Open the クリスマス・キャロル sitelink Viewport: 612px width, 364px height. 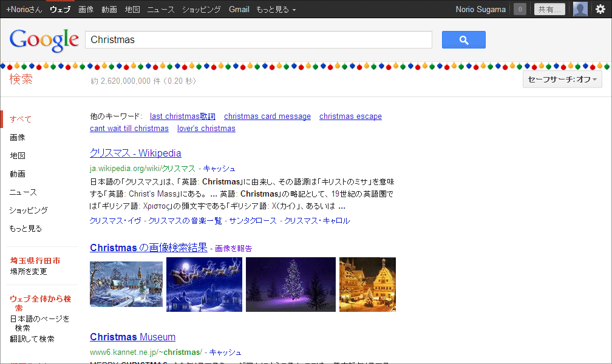pos(317,221)
